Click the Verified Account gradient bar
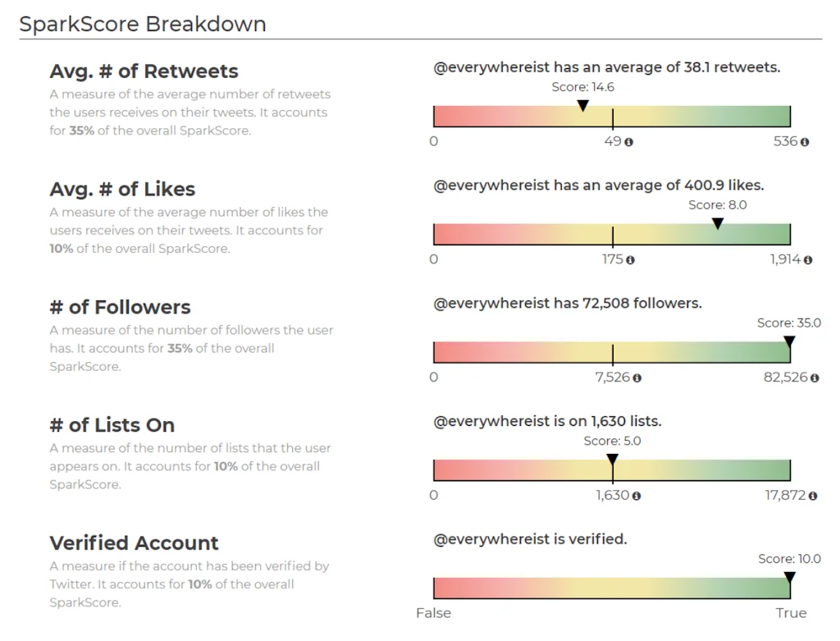The image size is (840, 641). 611,588
